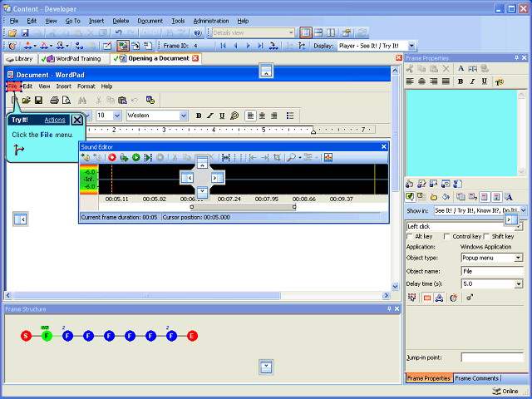Go to next frame arrow
This screenshot has width=532, height=399.
click(248, 46)
